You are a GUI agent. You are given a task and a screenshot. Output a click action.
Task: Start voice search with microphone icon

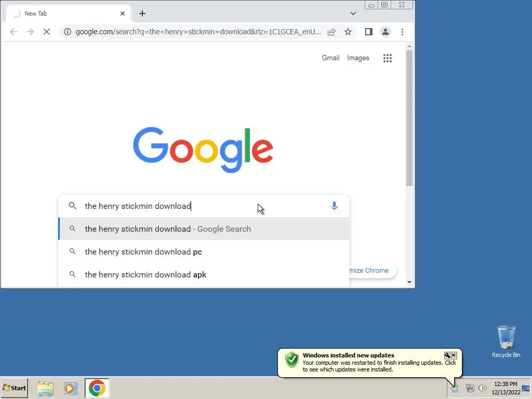click(x=334, y=206)
